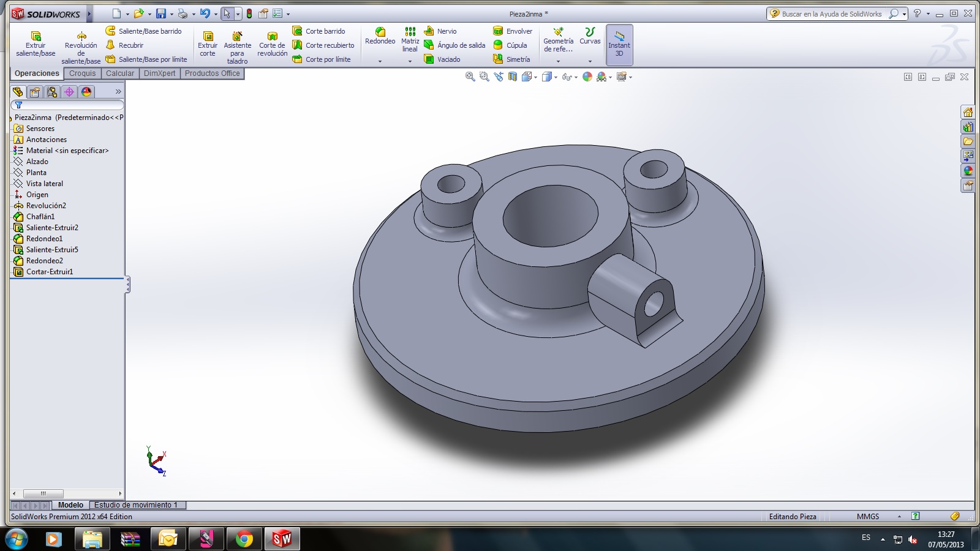The image size is (980, 551).
Task: Select the Matriz lineal tool
Action: pyautogui.click(x=410, y=39)
